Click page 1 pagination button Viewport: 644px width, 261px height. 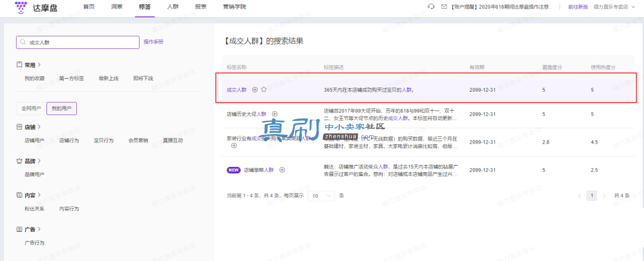tap(592, 195)
